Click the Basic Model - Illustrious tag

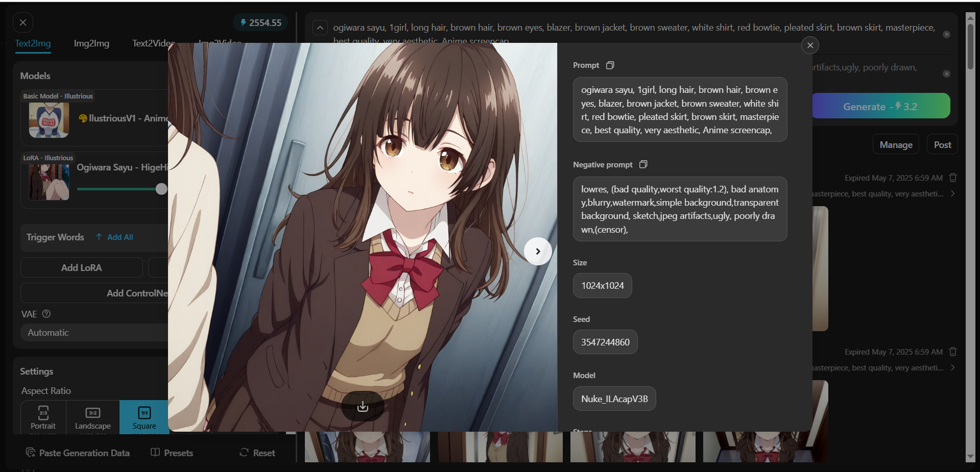pyautogui.click(x=58, y=96)
